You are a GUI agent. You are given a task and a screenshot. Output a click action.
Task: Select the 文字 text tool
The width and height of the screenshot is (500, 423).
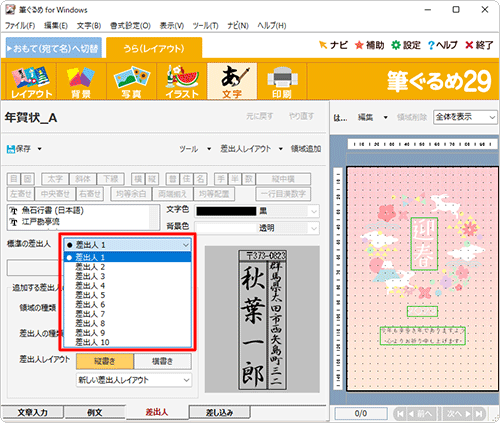232,81
